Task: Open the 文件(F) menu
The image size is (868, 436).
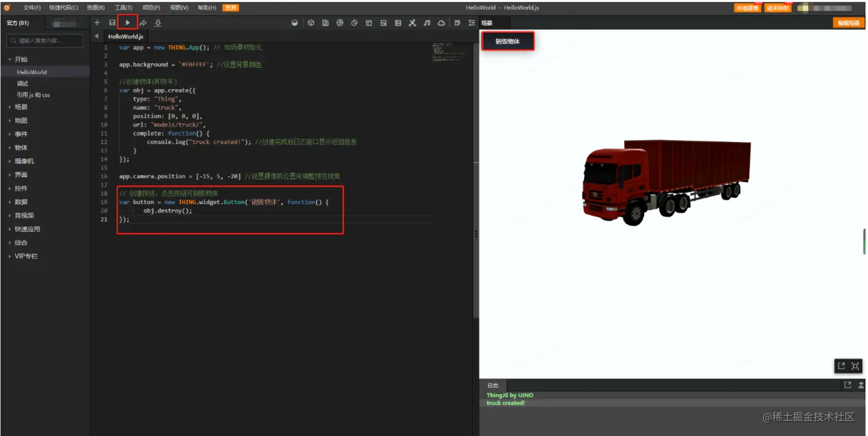Action: click(x=32, y=8)
